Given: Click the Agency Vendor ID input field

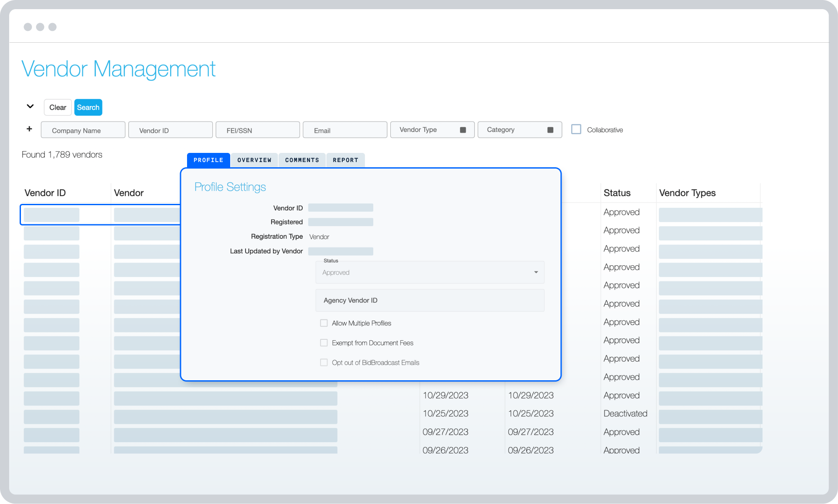Looking at the screenshot, I should point(429,300).
